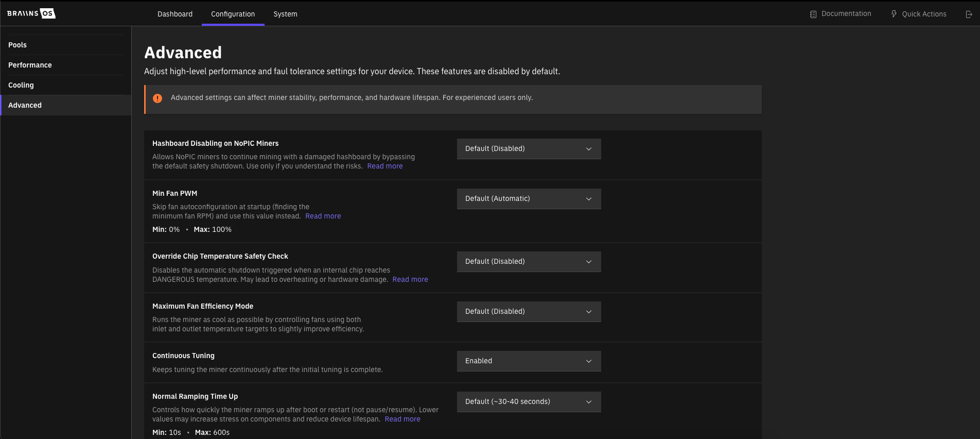This screenshot has height=439, width=980.
Task: Open the Quick Actions menu
Action: point(919,14)
